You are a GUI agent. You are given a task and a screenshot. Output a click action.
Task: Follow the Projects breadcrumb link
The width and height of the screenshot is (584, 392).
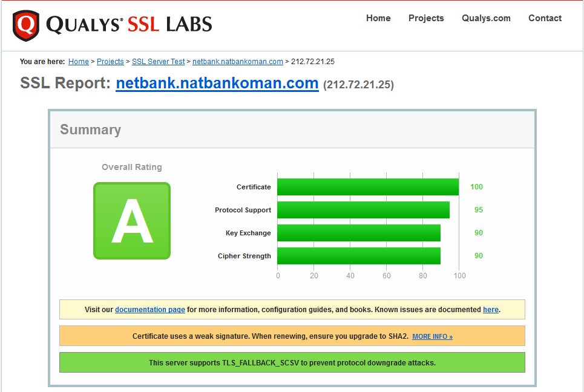pos(110,62)
